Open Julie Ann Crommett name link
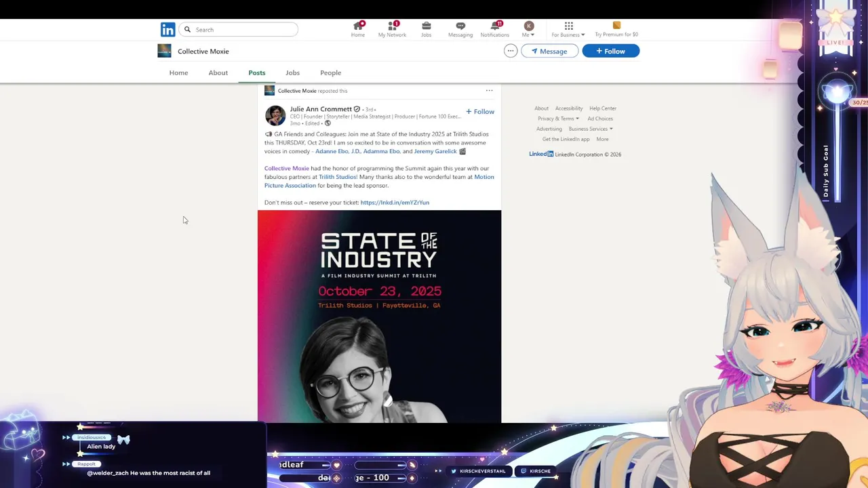 (x=321, y=108)
